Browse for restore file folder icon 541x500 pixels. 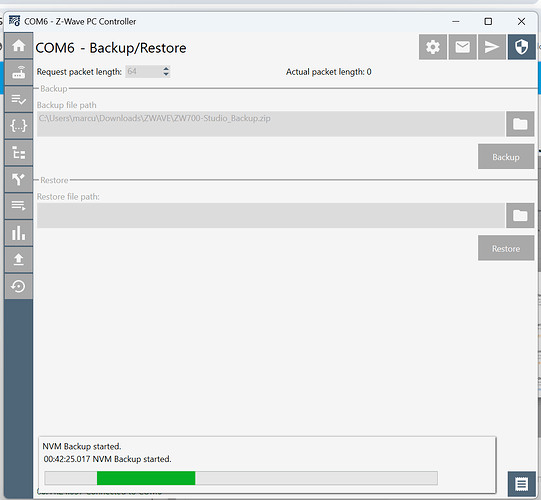[520, 216]
